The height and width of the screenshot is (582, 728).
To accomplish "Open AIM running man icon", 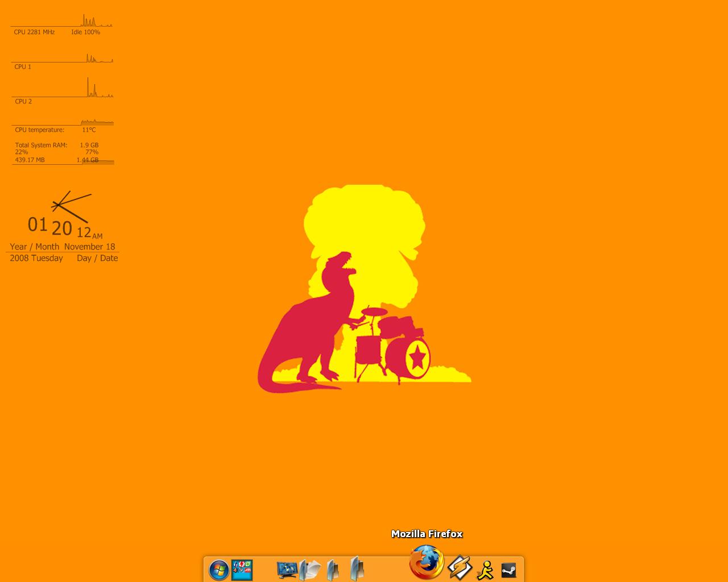I will [x=485, y=570].
